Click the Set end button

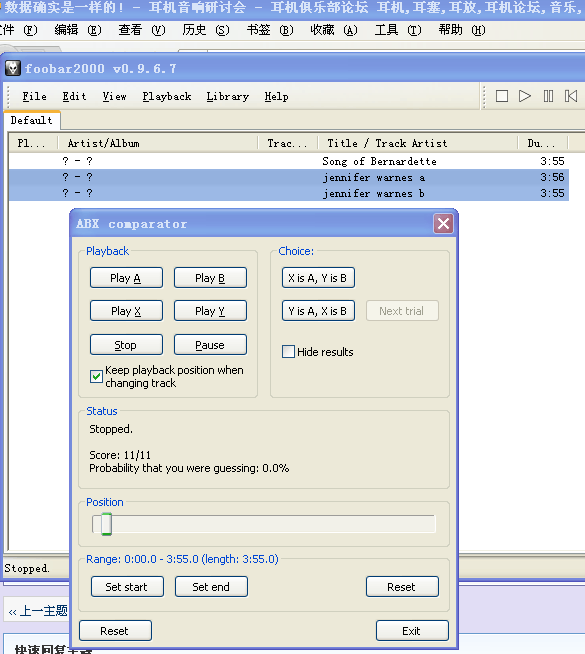coord(211,587)
